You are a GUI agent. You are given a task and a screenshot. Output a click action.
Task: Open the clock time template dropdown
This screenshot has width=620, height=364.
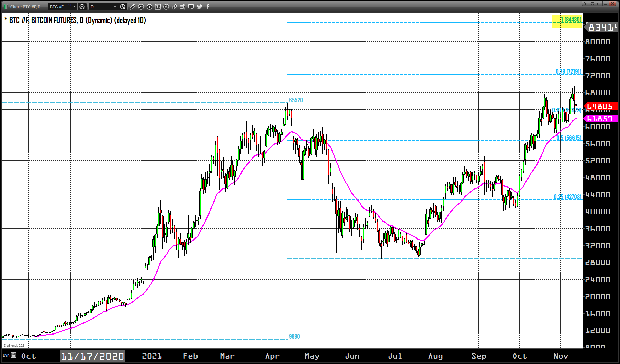(123, 7)
